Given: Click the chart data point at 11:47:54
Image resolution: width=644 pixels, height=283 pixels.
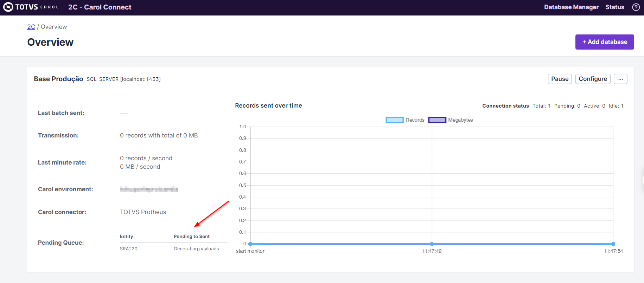Looking at the screenshot, I should [613, 244].
